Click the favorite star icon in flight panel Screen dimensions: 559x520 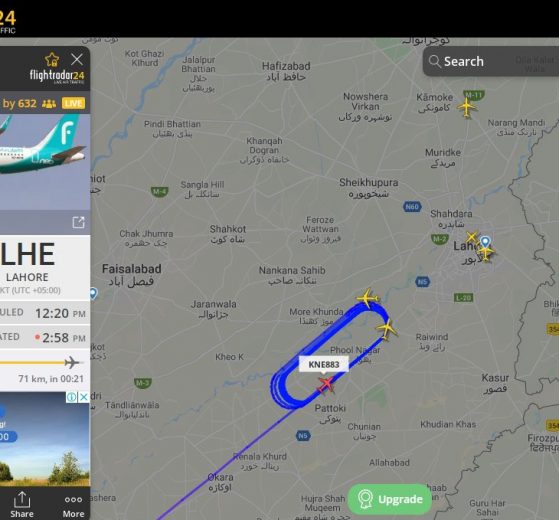coord(52,60)
